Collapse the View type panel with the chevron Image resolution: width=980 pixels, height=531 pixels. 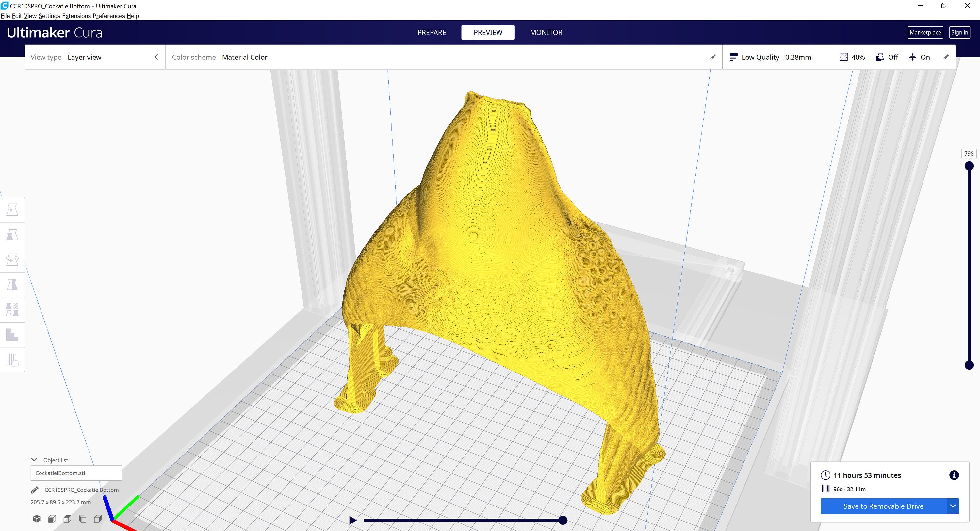point(156,57)
